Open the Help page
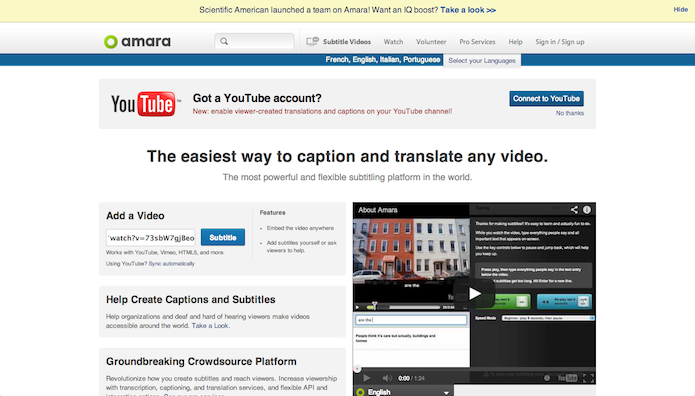695x396 pixels. click(515, 42)
